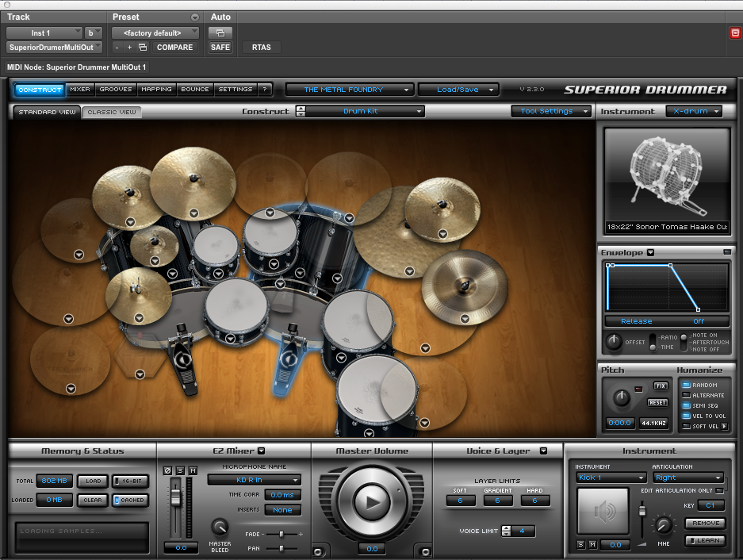
Task: Open the microphone name KD R In dropdown
Action: [x=254, y=480]
